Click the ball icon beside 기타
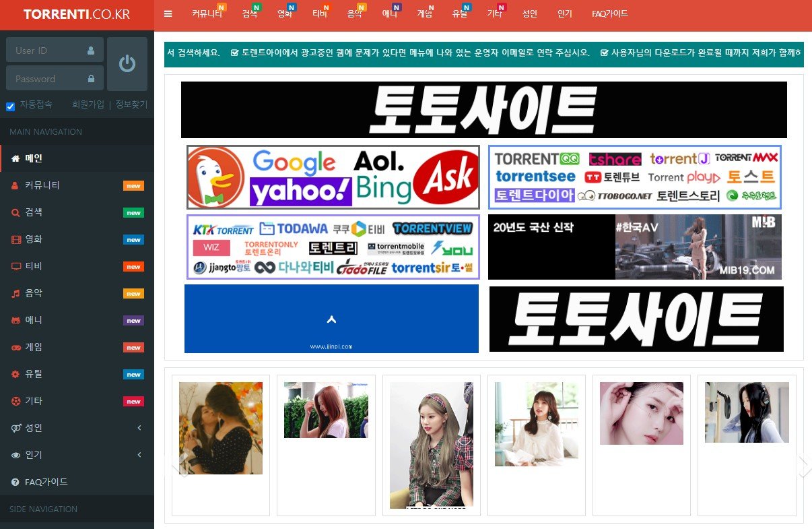 tap(15, 401)
